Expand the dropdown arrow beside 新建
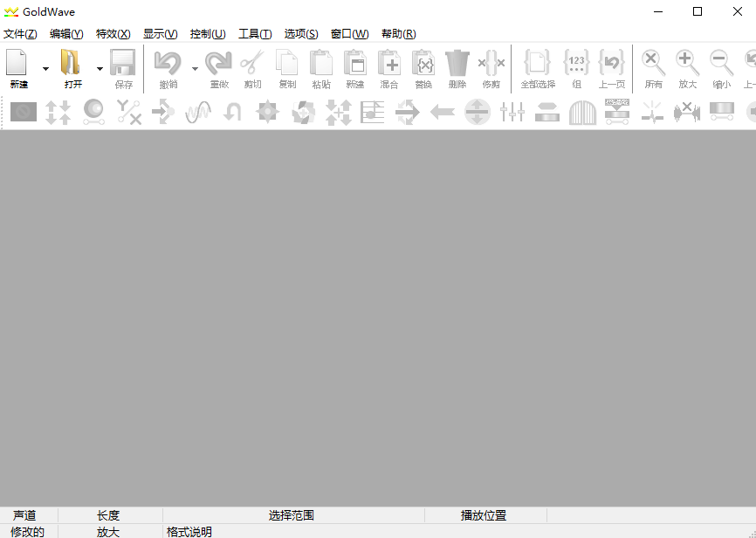Screen dimensions: 756x538 coord(45,69)
